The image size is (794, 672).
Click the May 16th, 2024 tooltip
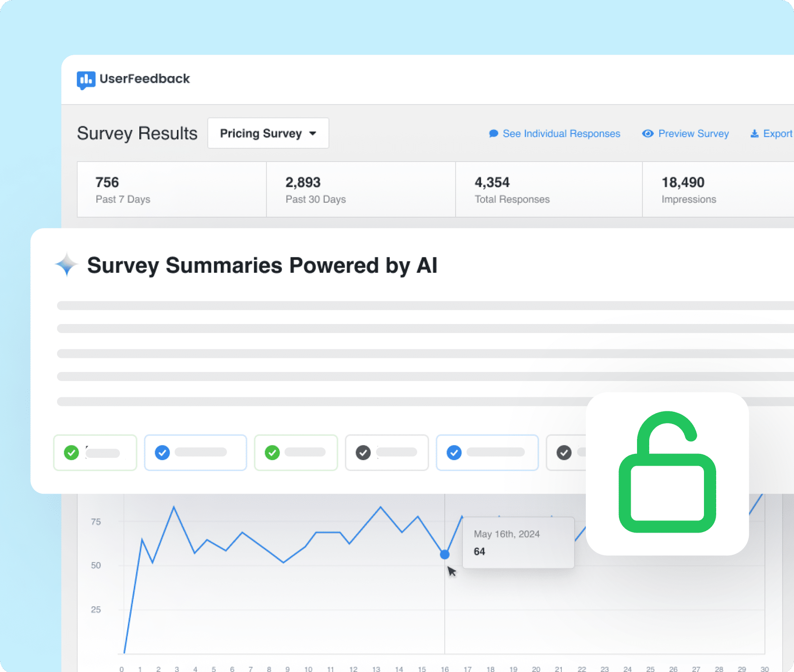[518, 543]
